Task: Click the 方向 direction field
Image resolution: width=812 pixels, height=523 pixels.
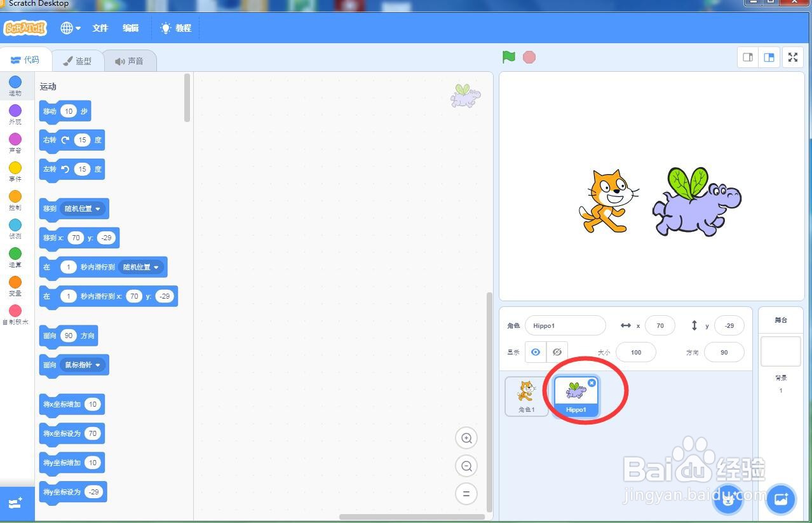Action: tap(724, 352)
